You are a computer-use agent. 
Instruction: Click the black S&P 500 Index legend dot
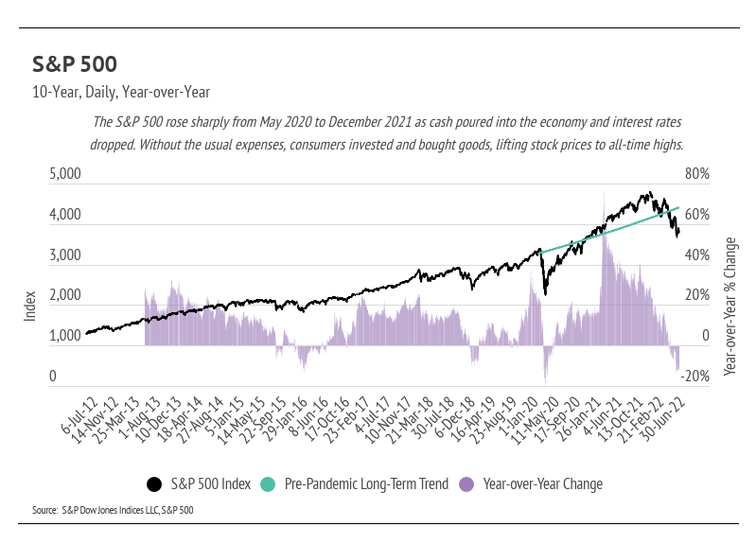point(154,484)
